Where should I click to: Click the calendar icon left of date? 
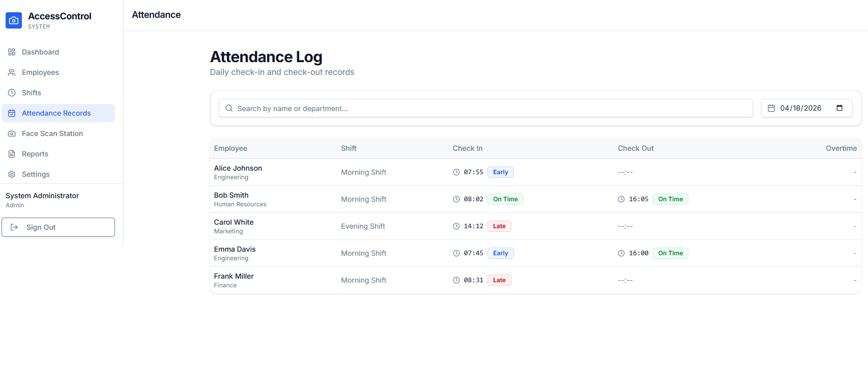[771, 108]
